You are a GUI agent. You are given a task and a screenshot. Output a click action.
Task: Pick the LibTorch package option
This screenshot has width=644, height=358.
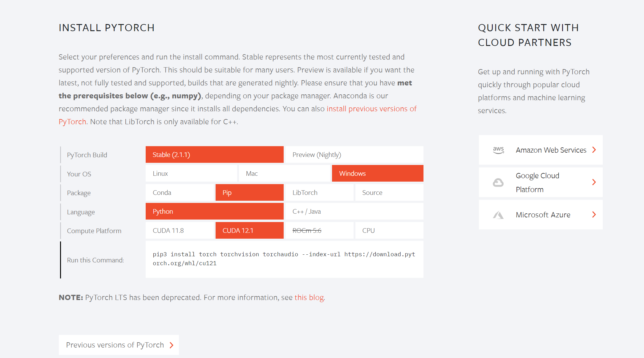click(319, 192)
